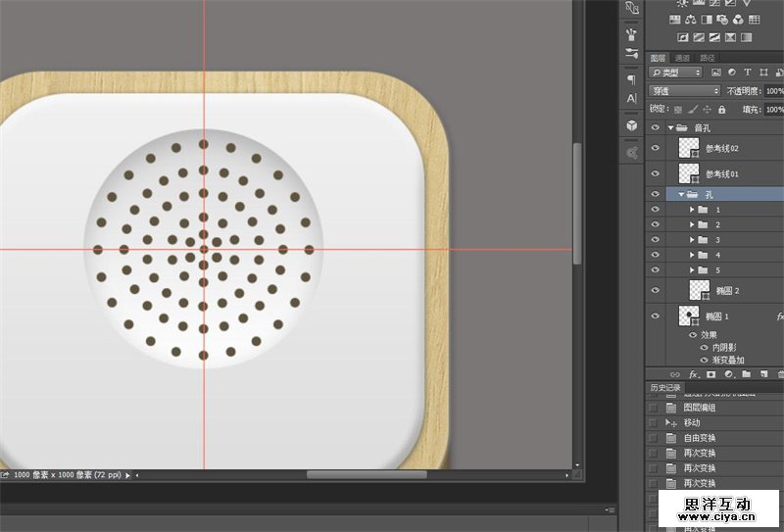This screenshot has width=784, height=532.
Task: Open the 3D panel cube icon
Action: click(x=631, y=125)
